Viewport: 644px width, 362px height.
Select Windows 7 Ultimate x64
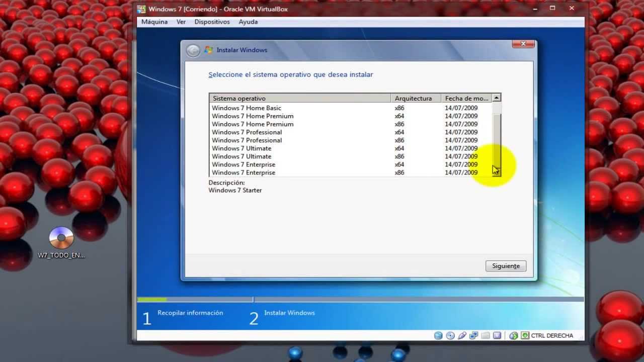[351, 148]
